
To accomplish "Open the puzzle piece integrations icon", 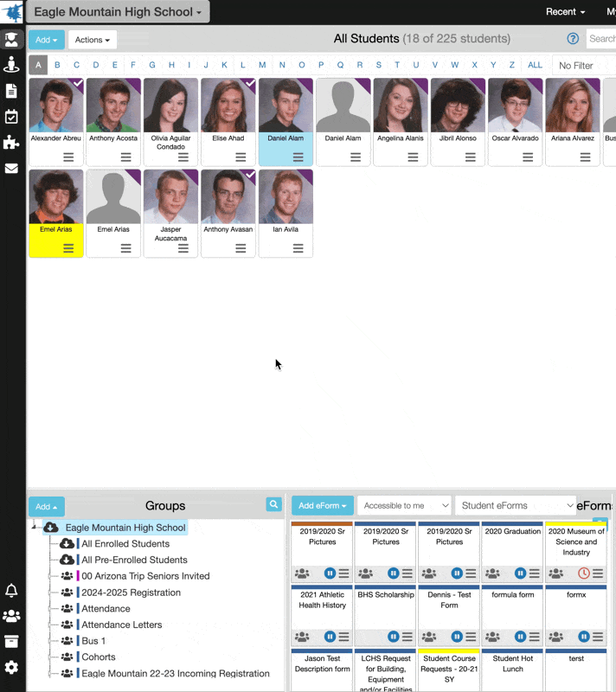I will point(11,143).
